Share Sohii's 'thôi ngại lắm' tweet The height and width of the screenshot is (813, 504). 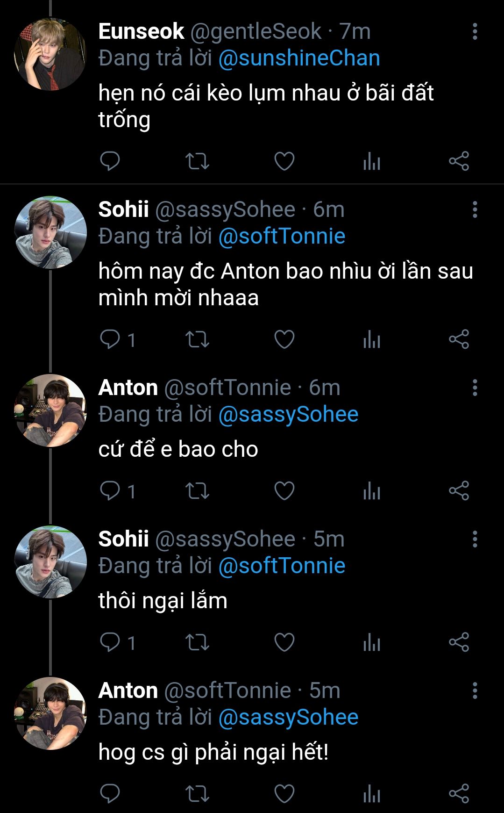click(459, 642)
